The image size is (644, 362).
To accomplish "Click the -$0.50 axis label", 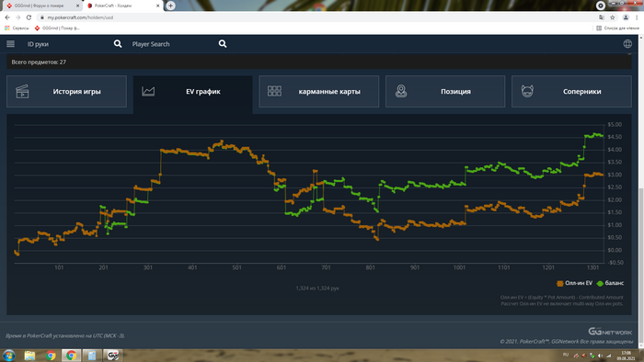I will coord(615,263).
